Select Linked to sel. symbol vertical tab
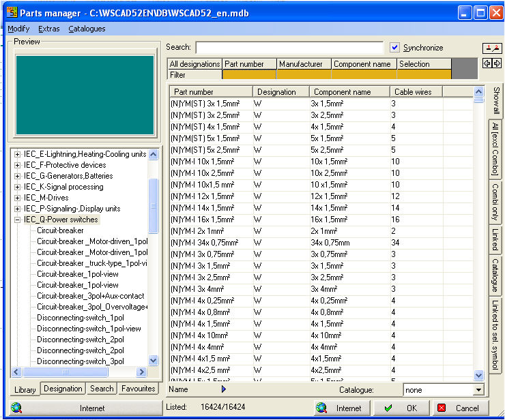Image resolution: width=505 pixels, height=420 pixels. tap(495, 335)
